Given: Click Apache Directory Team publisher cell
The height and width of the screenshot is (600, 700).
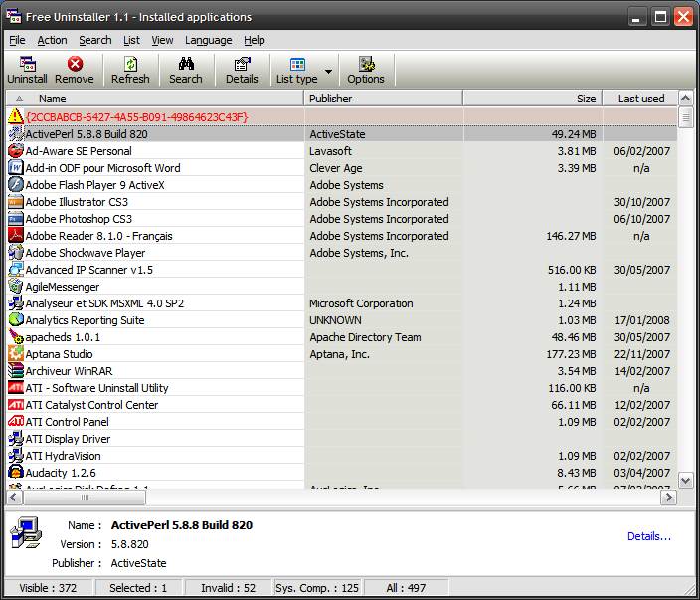Looking at the screenshot, I should (384, 337).
